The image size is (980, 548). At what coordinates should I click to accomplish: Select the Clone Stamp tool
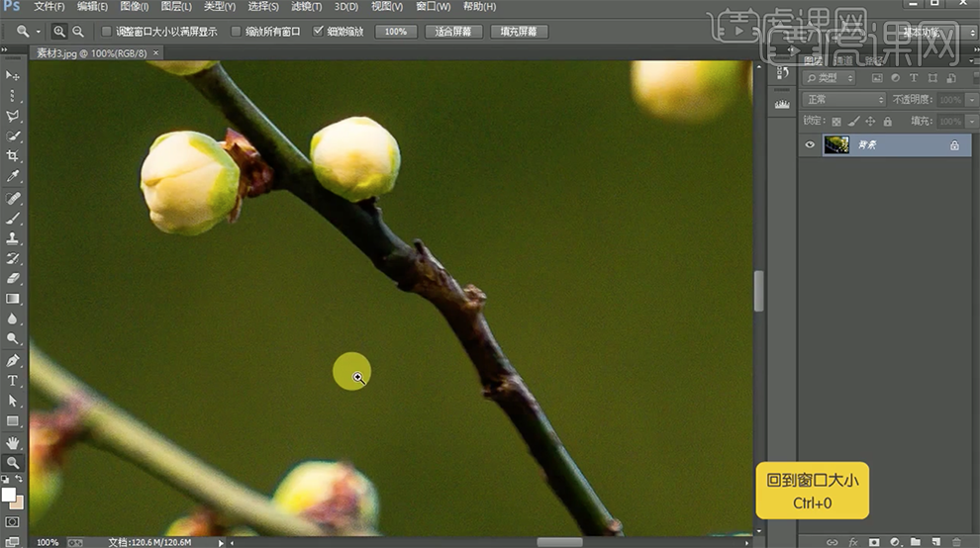pos(12,238)
